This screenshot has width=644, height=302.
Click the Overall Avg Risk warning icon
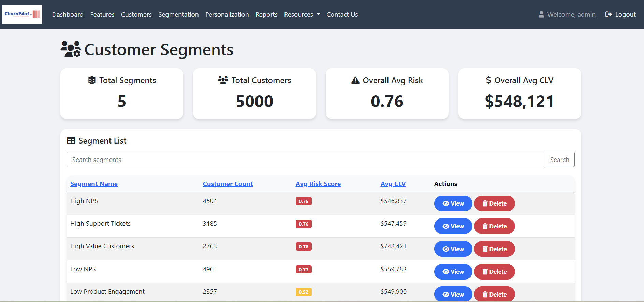tap(355, 80)
